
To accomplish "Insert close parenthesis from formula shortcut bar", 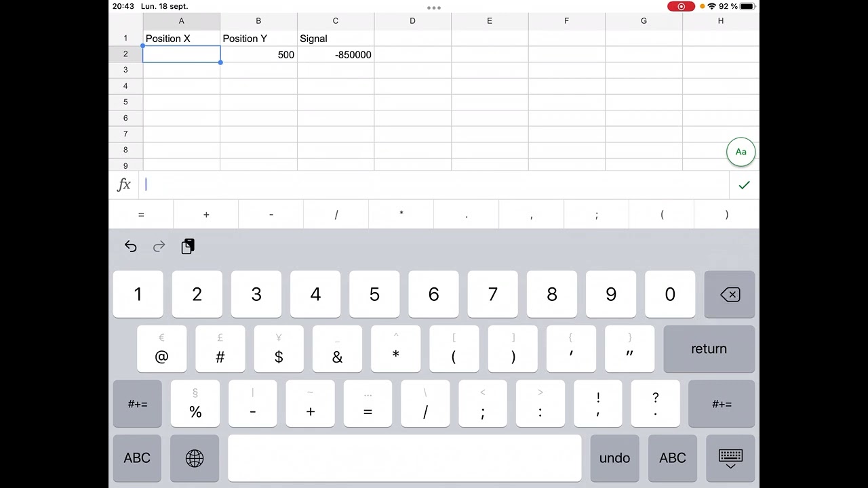I will tap(727, 215).
